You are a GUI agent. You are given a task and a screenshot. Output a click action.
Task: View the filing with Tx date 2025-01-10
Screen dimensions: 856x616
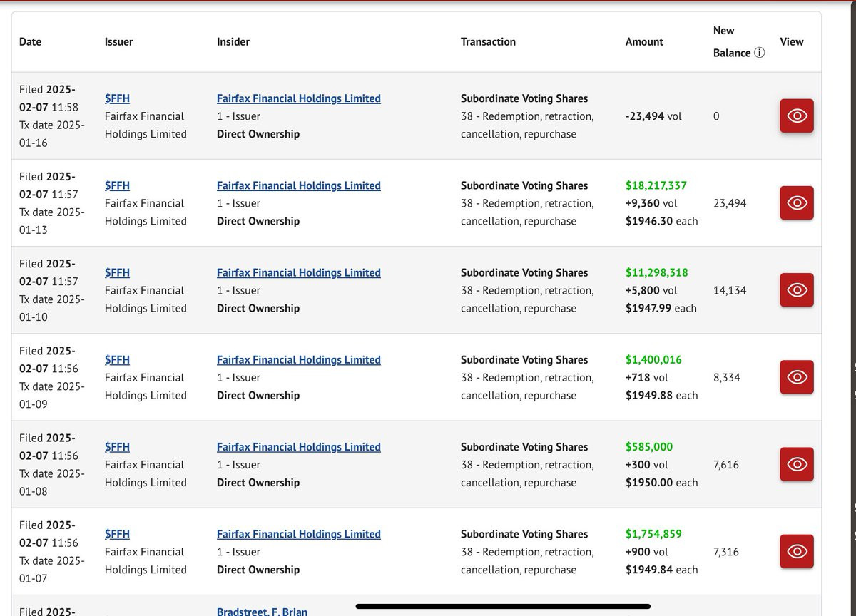click(797, 290)
